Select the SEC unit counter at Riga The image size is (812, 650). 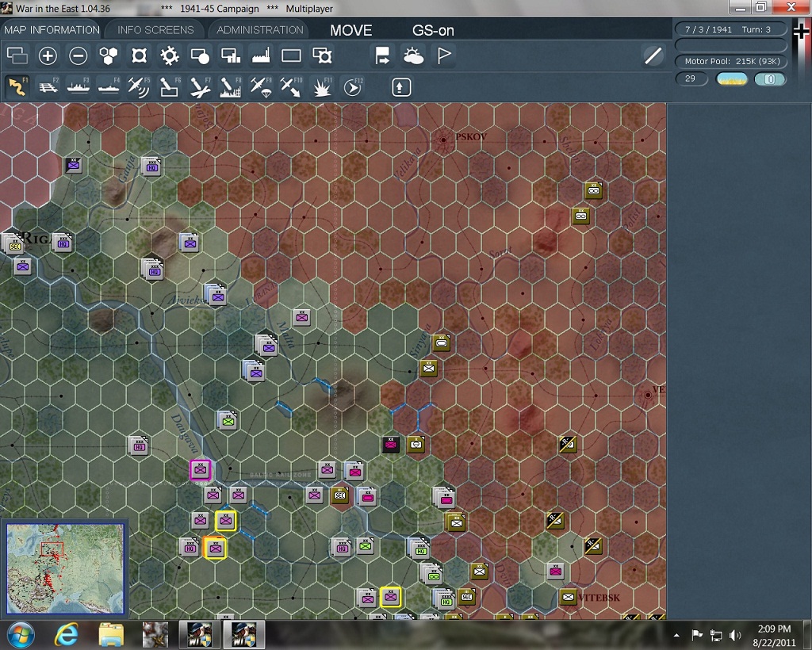[14, 245]
